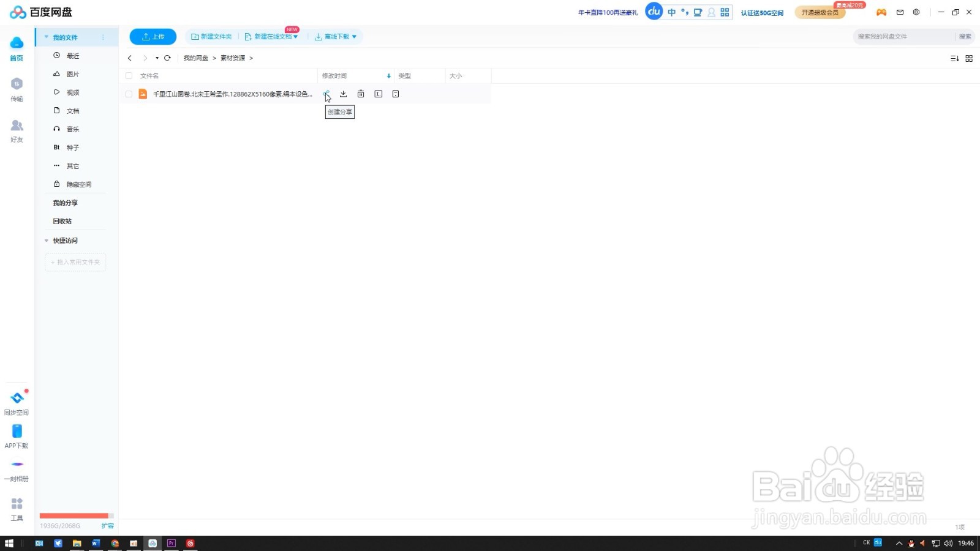Click 开通超级会员 button
Image resolution: width=980 pixels, height=551 pixels.
pos(820,12)
